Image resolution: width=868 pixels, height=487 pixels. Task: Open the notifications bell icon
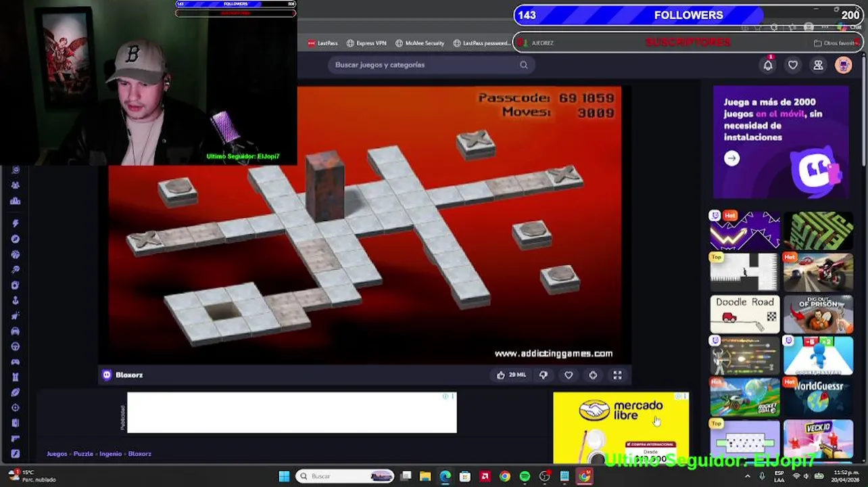click(768, 65)
